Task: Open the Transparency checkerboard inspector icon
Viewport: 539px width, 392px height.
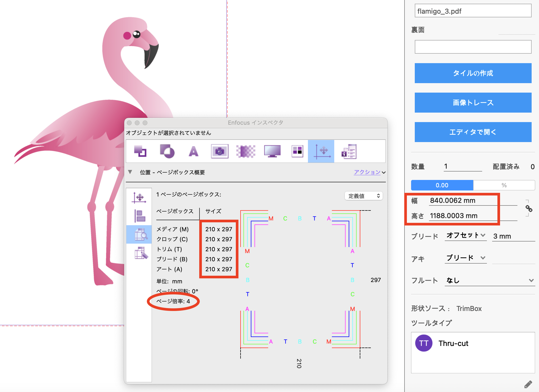Action: click(246, 151)
